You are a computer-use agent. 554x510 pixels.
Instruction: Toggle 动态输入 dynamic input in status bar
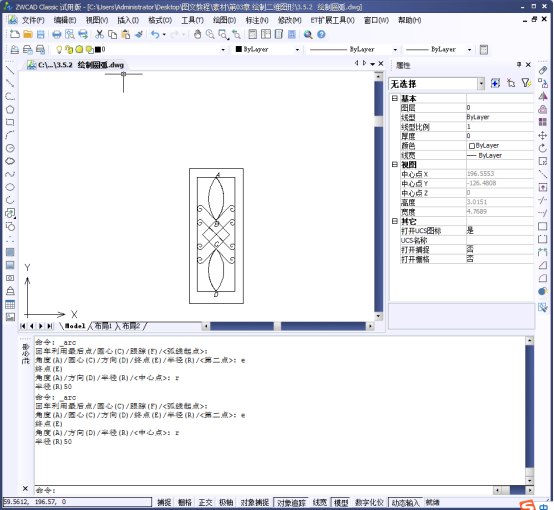pyautogui.click(x=405, y=502)
